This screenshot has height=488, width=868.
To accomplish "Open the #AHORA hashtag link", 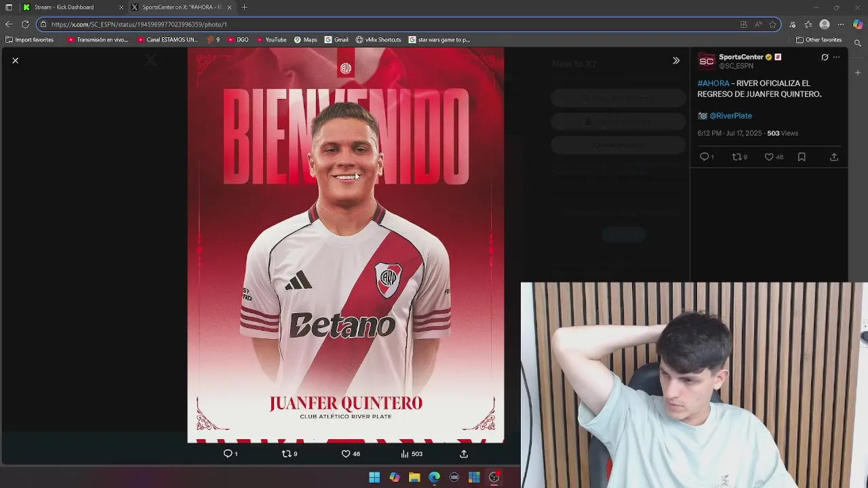I will coord(713,83).
